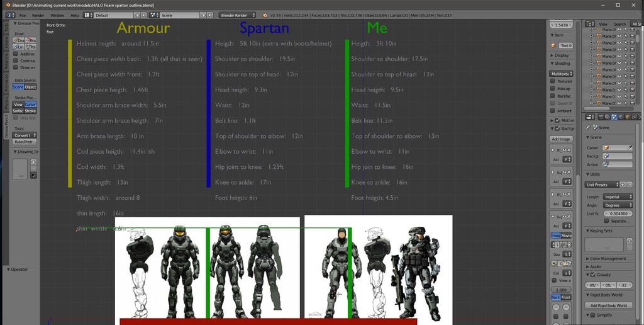Set stroke placement to Surface
644x325 pixels.
(x=18, y=111)
